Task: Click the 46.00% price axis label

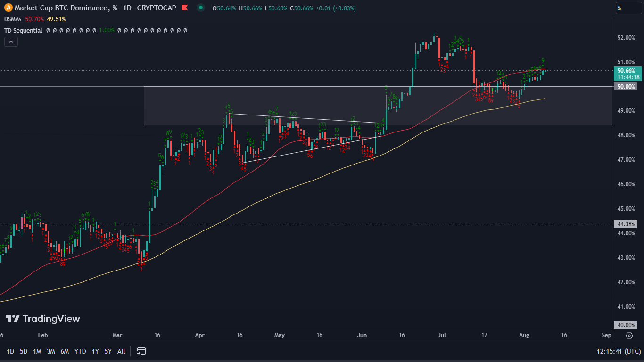Action: click(626, 184)
